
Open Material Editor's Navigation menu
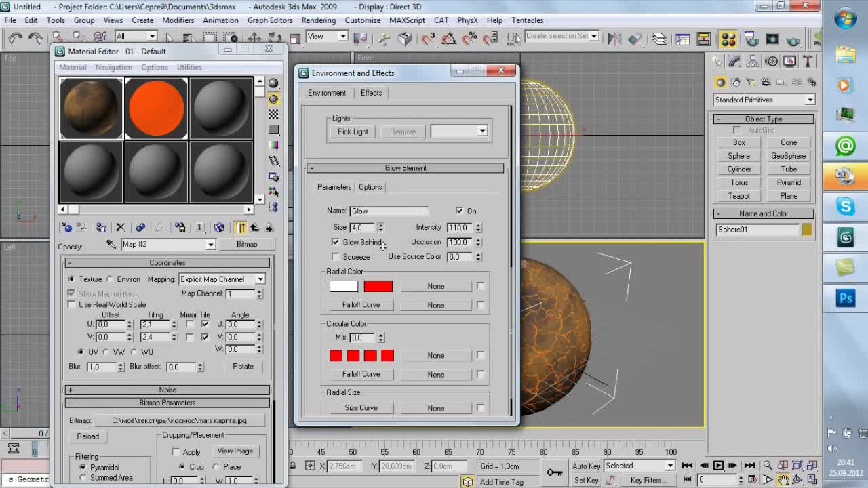(x=114, y=68)
